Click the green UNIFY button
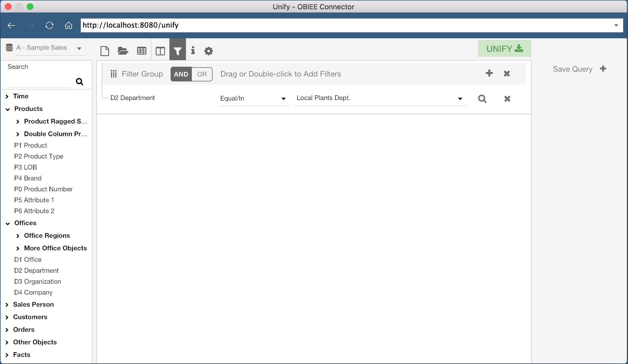 point(504,49)
